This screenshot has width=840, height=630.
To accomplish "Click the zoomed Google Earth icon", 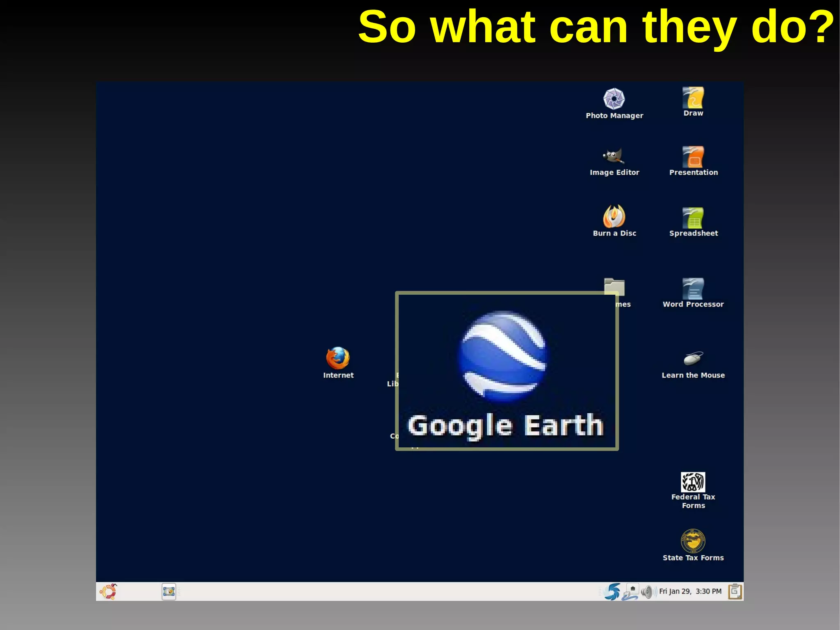I will tap(503, 356).
